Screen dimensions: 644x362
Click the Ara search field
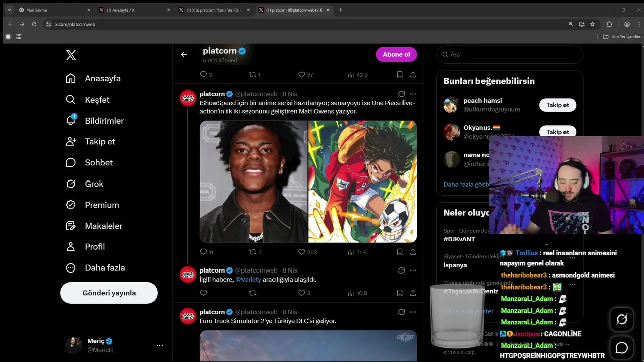point(510,54)
